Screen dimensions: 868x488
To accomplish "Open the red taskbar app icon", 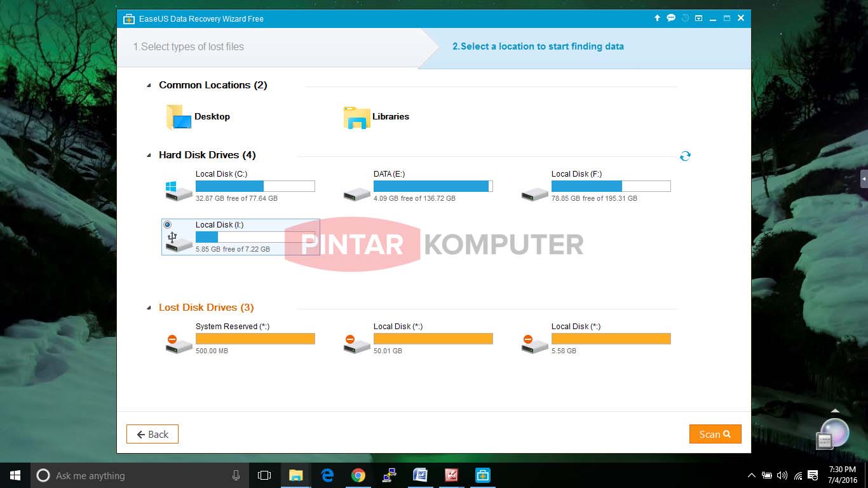I will [x=451, y=475].
